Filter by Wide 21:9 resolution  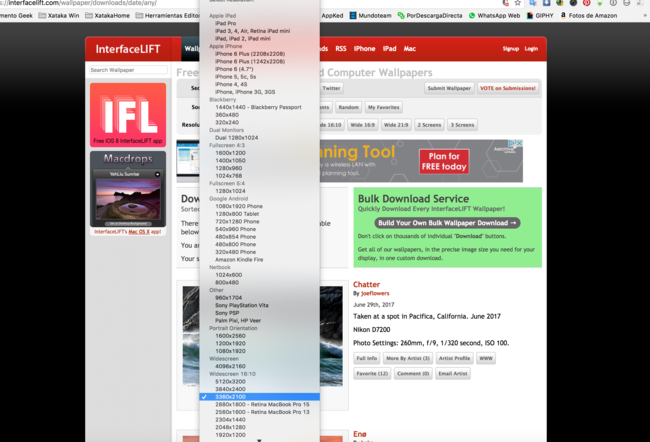click(396, 124)
